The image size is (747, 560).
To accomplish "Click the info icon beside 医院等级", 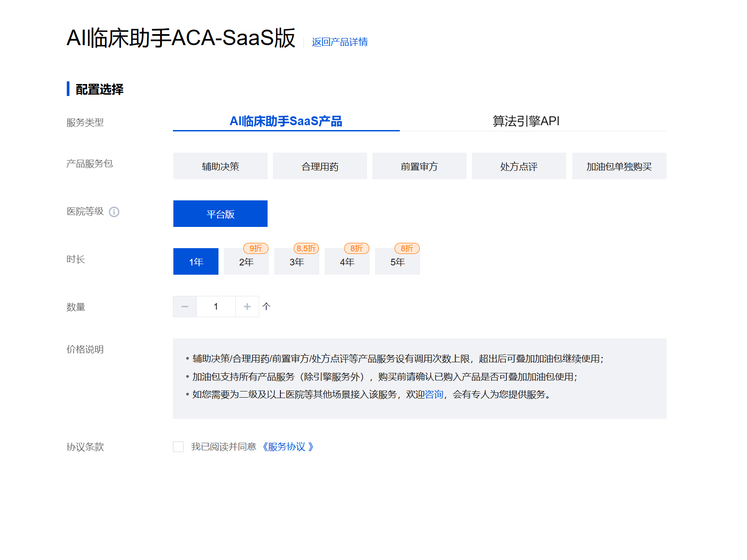I will tap(114, 212).
